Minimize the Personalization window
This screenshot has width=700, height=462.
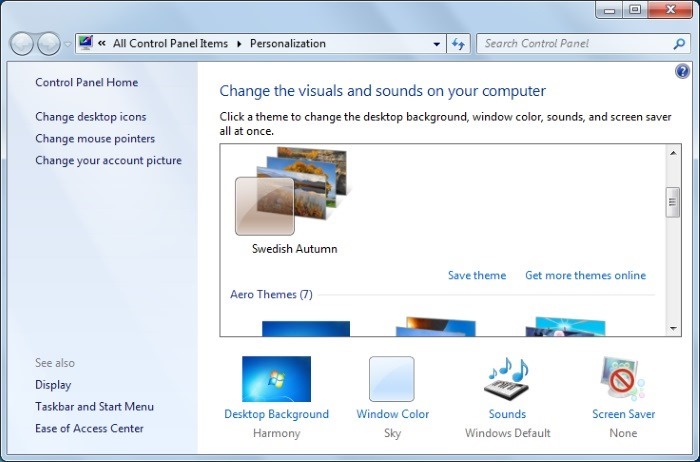[610, 10]
